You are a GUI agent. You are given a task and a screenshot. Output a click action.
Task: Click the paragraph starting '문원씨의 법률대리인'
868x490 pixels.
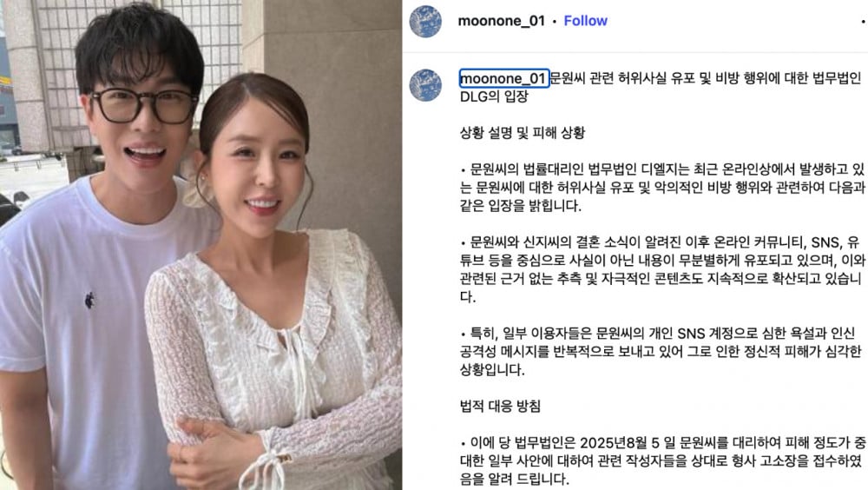[x=662, y=188]
